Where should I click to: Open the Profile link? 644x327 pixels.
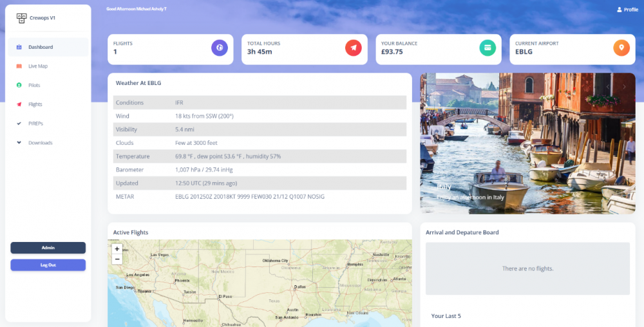click(x=630, y=10)
